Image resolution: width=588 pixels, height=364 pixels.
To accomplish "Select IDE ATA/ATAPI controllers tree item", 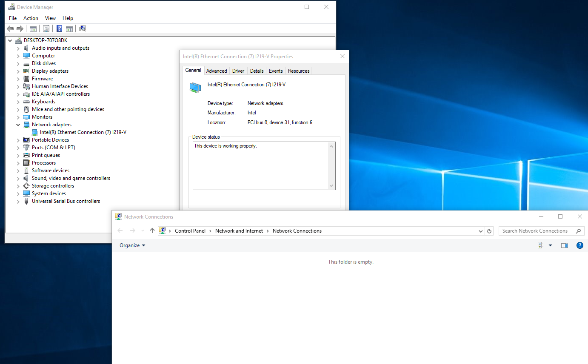I will point(61,94).
